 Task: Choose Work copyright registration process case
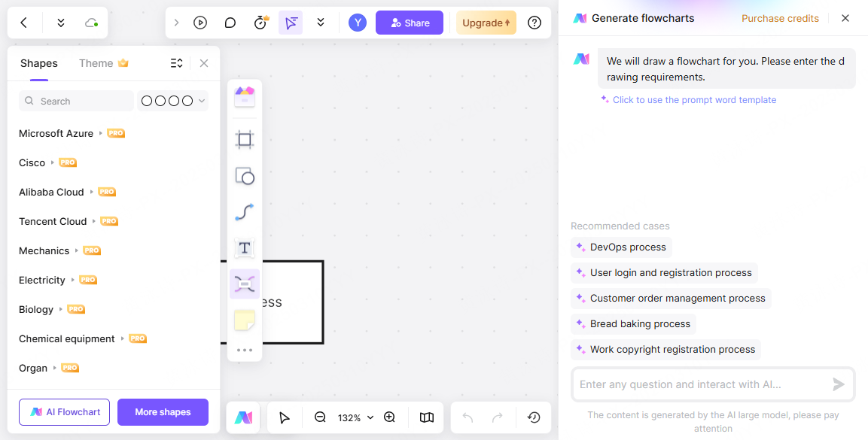[666, 349]
